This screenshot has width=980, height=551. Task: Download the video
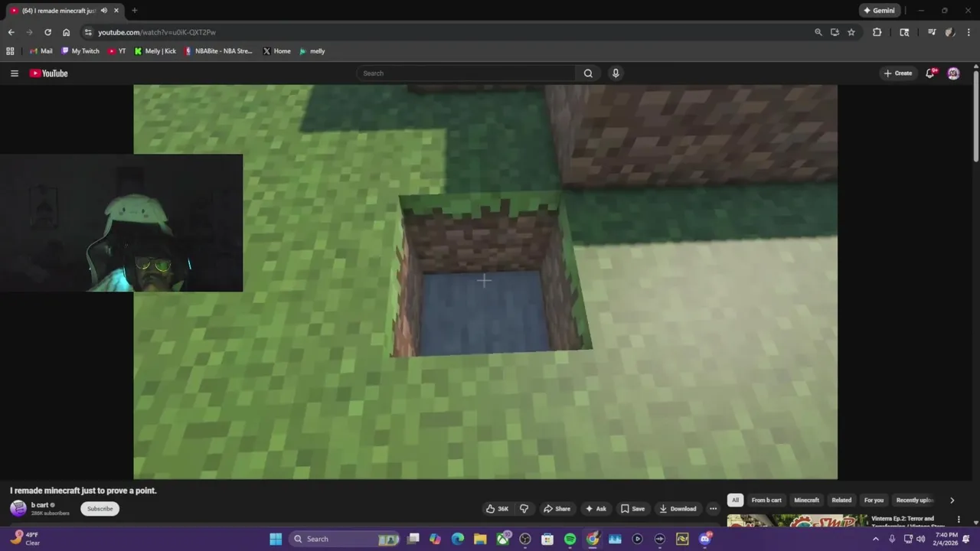click(x=678, y=509)
